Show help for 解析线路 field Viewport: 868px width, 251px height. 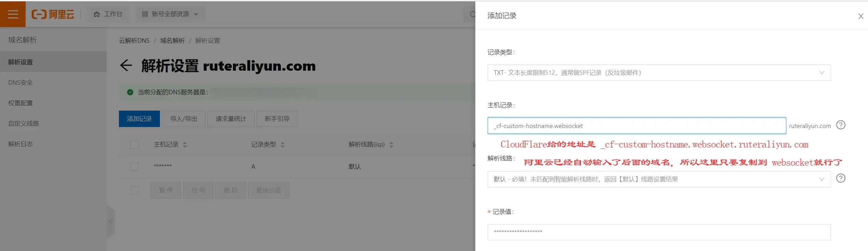841,178
